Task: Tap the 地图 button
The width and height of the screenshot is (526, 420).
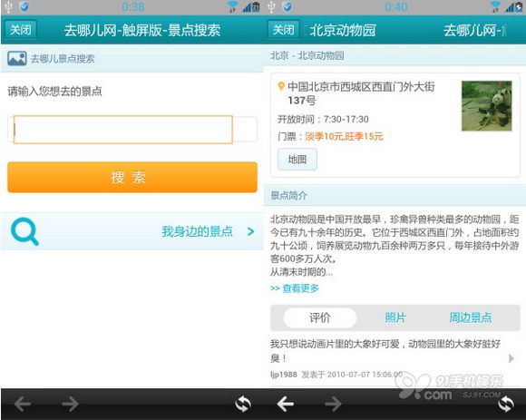Action: (297, 160)
